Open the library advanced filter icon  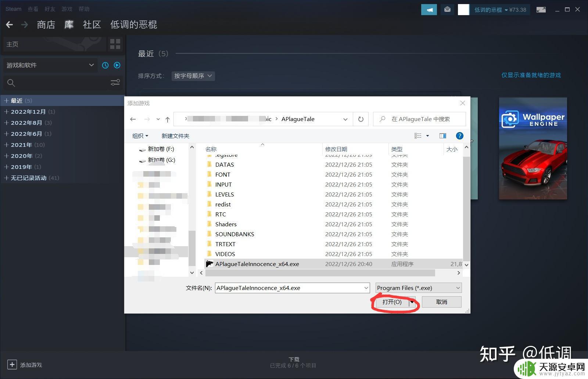point(115,82)
